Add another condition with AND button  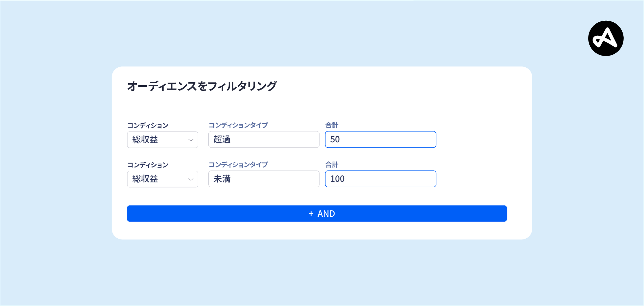(317, 214)
